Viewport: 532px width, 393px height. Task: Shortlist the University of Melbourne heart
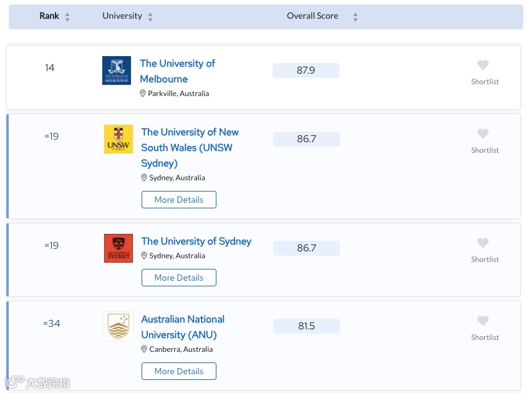[483, 65]
